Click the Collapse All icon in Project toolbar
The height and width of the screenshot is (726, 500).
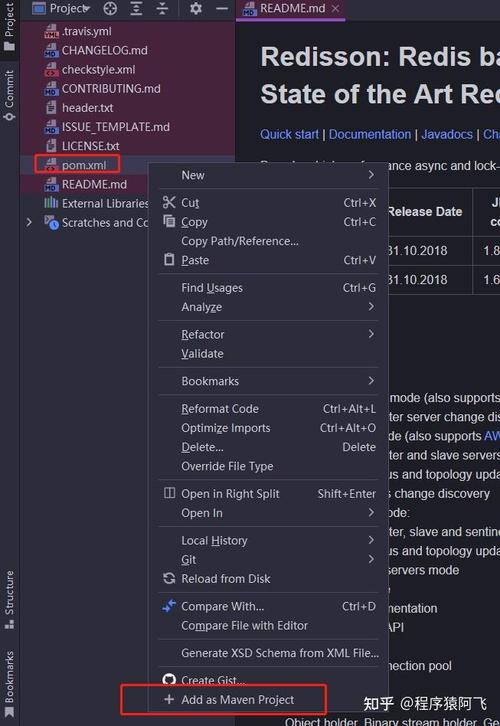[162, 8]
